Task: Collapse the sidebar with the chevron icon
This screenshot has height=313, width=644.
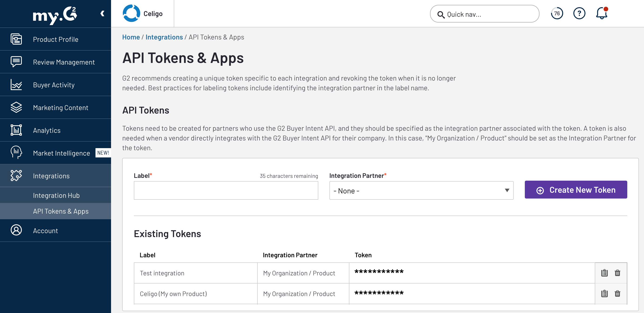Action: (x=102, y=13)
